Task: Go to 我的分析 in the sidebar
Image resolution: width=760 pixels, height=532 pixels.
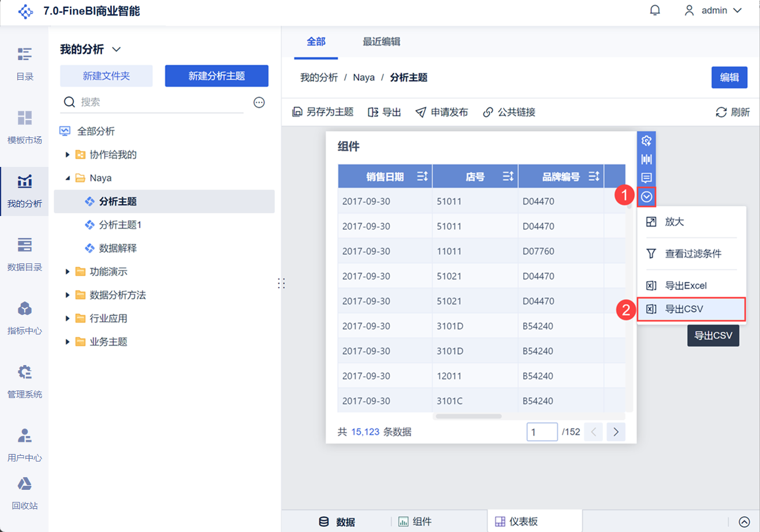Action: coord(24,191)
